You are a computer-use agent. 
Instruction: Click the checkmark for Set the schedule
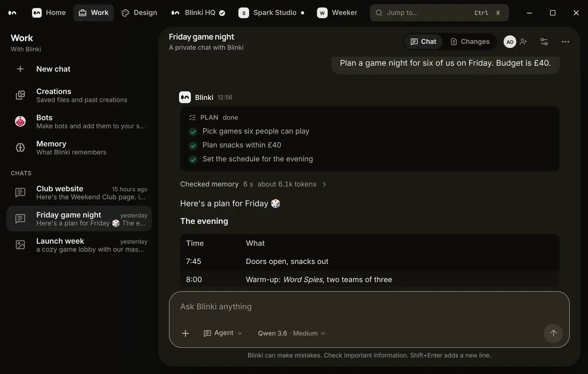193,160
